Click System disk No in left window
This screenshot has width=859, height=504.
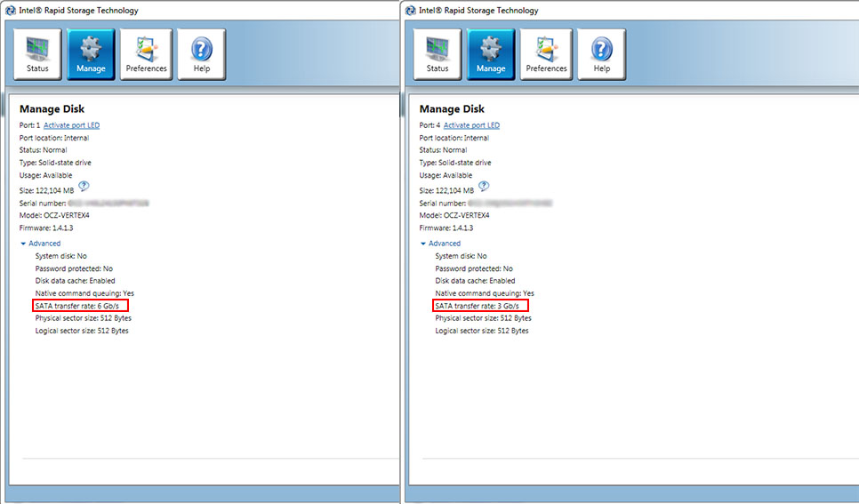(x=60, y=256)
